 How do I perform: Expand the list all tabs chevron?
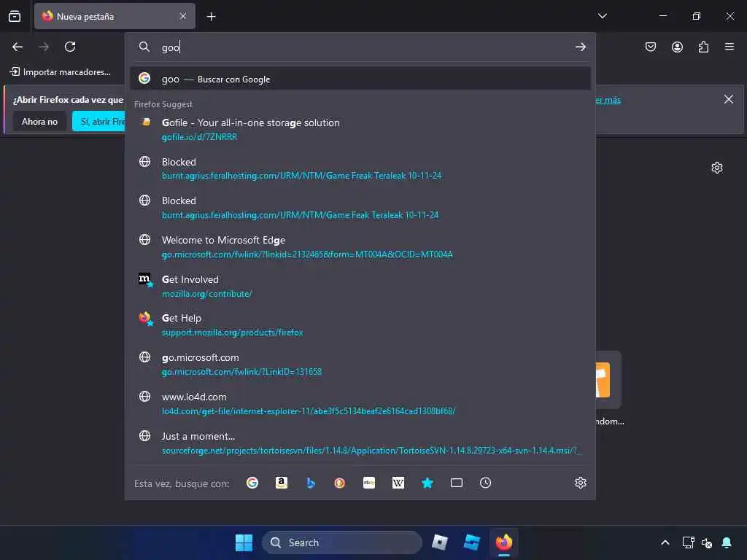tap(602, 16)
